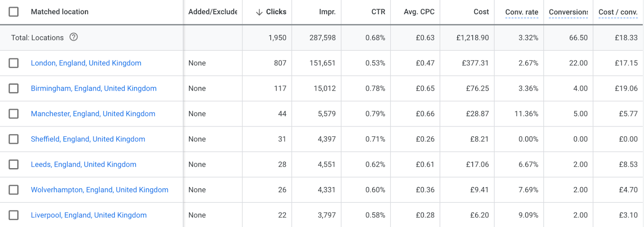
Task: Click the Cost / conv. column header
Action: pos(618,12)
